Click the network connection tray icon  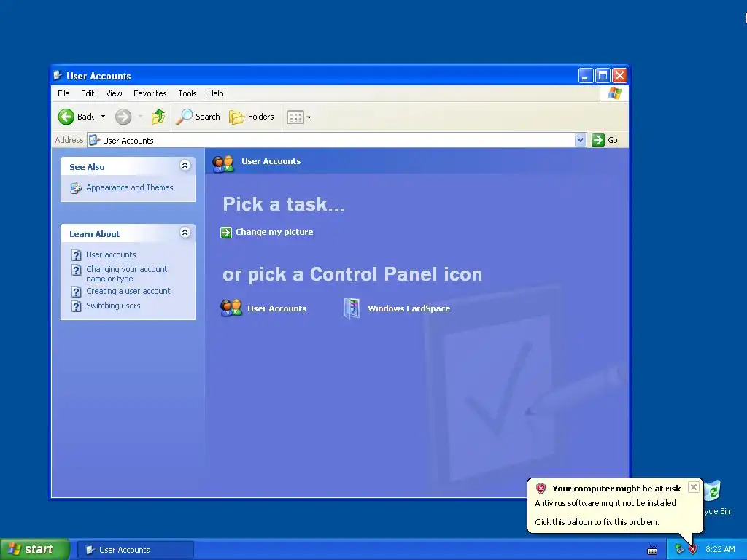coord(679,550)
